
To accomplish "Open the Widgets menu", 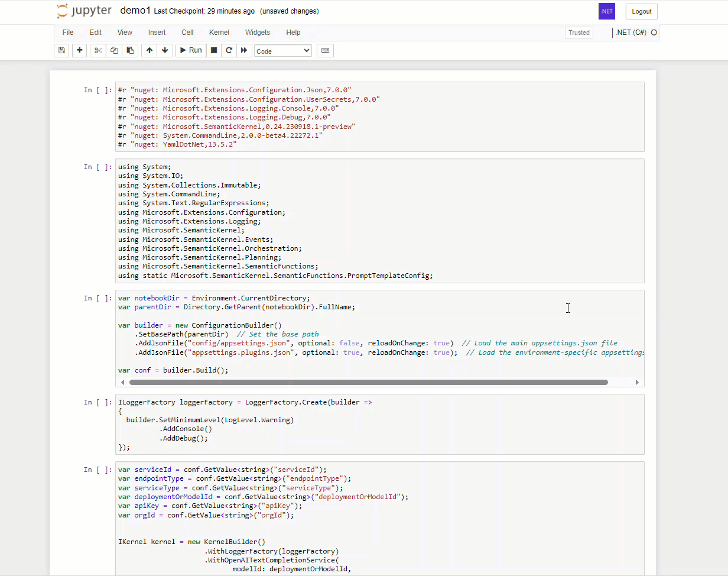I will pos(258,33).
